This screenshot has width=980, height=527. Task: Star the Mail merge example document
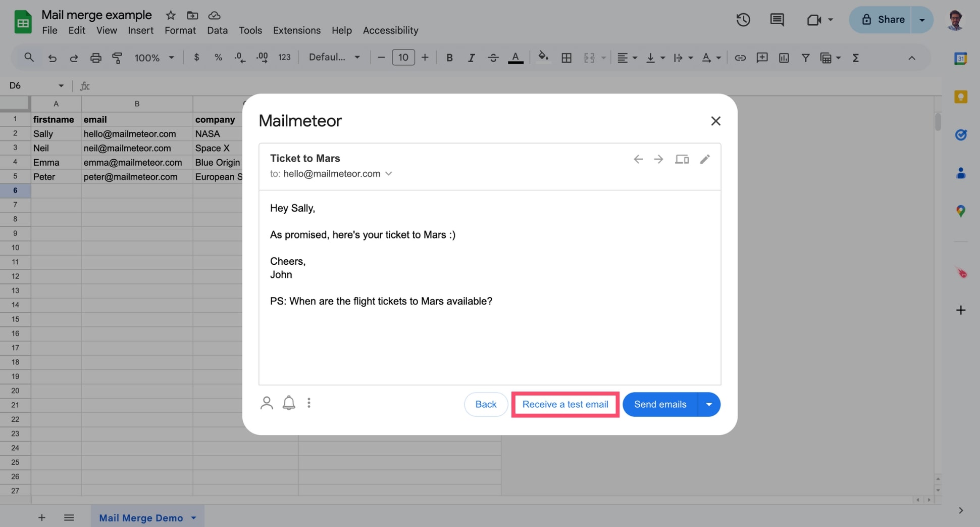coord(171,15)
